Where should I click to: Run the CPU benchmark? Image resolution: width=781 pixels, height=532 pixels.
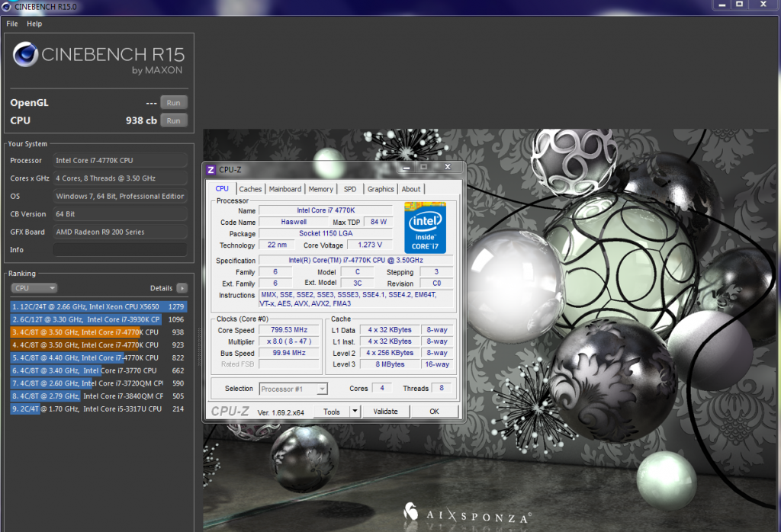(x=173, y=120)
